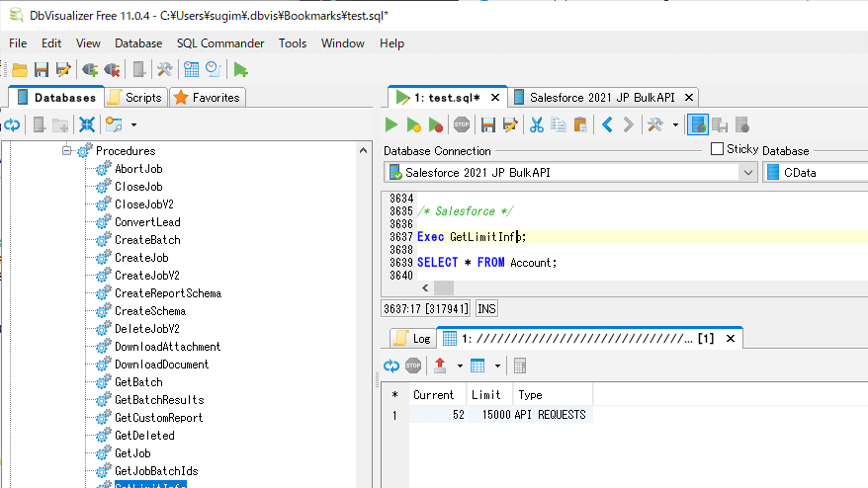Close the result set tab
Image resolution: width=868 pixels, height=488 pixels.
point(731,338)
